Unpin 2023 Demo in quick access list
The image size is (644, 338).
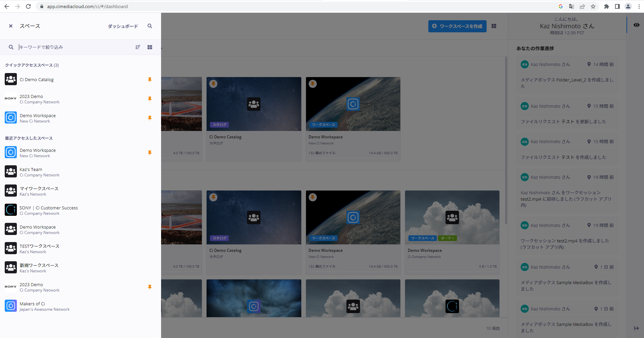[150, 99]
